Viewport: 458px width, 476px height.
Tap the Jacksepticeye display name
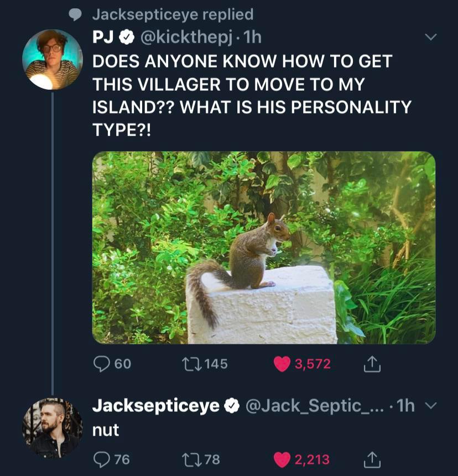tap(155, 406)
